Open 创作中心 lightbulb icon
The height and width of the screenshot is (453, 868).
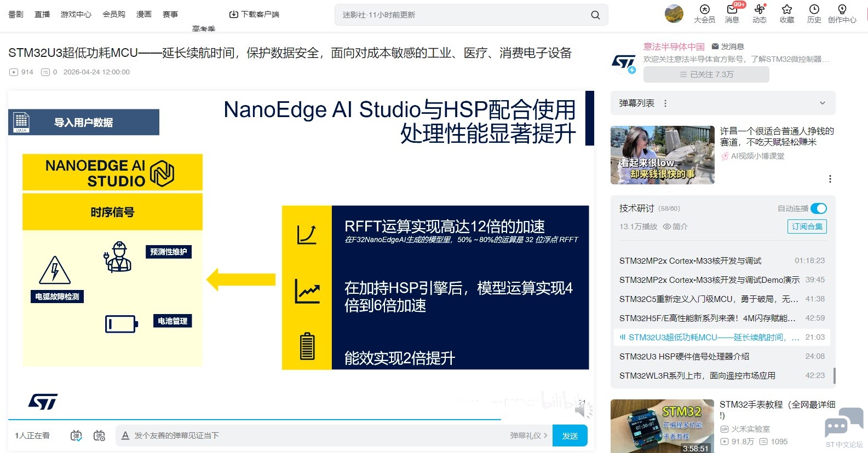tap(842, 9)
